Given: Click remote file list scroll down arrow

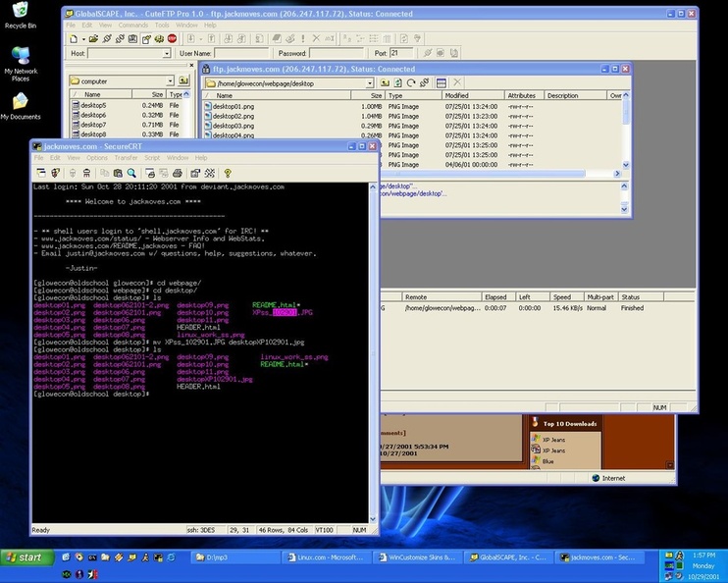Looking at the screenshot, I should pyautogui.click(x=625, y=165).
